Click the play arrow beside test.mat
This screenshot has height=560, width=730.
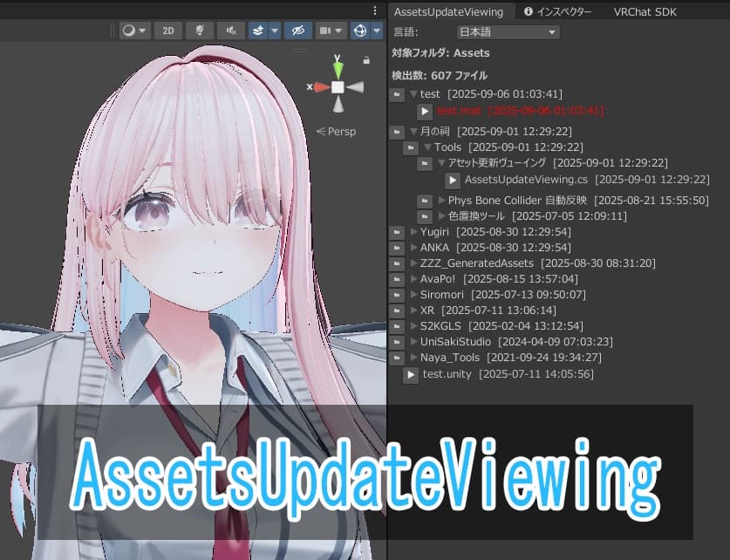pyautogui.click(x=425, y=111)
